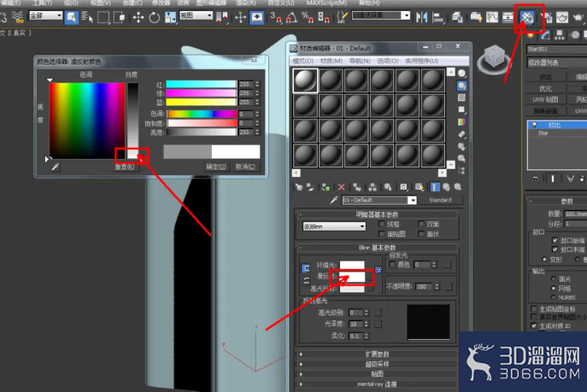Open 导航(N) menu in Material Editor
Viewport: 587px width, 392px height.
[x=360, y=61]
